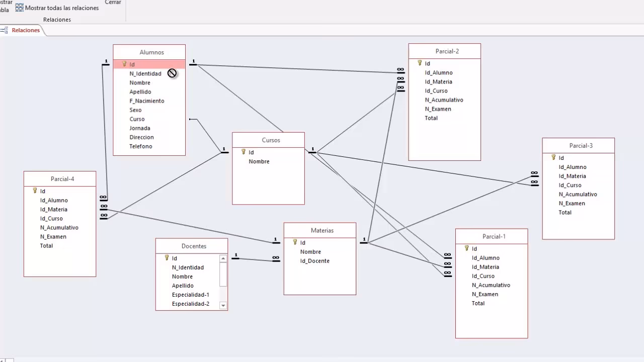Screen dimensions: 644x362
Task: Switch to the Relaciones tab
Action: (x=25, y=30)
